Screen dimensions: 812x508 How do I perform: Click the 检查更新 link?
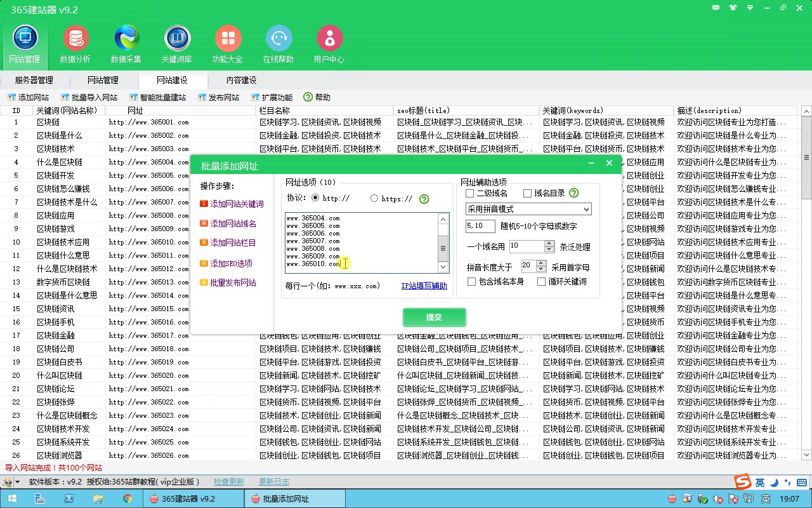click(x=229, y=482)
